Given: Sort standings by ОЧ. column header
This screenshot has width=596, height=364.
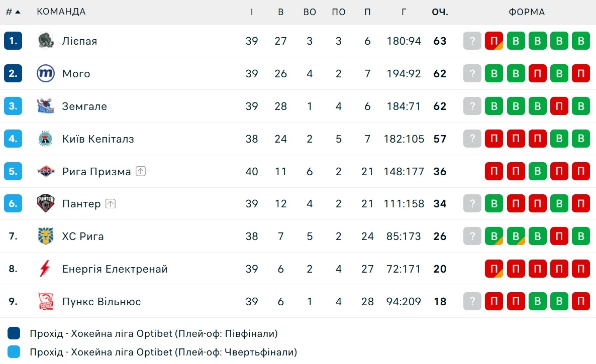Looking at the screenshot, I should click(x=440, y=12).
